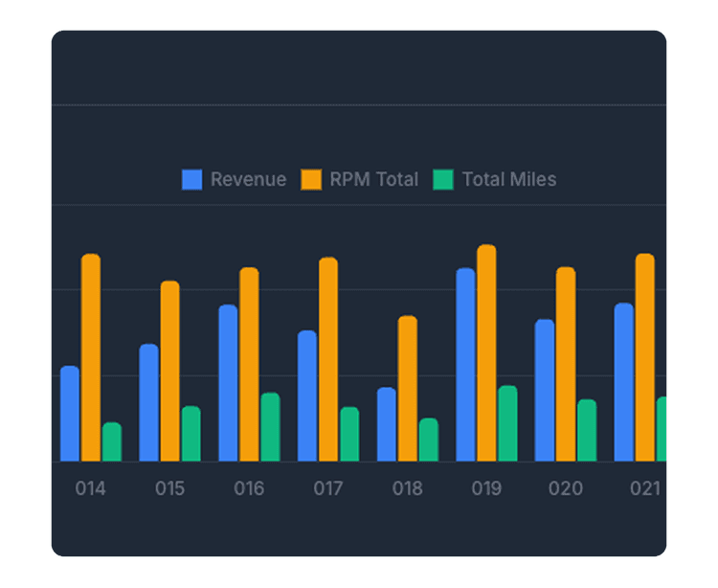Viewport: 718px width, 588px height.
Task: Toggle the Revenue series legend label
Action: point(248,179)
